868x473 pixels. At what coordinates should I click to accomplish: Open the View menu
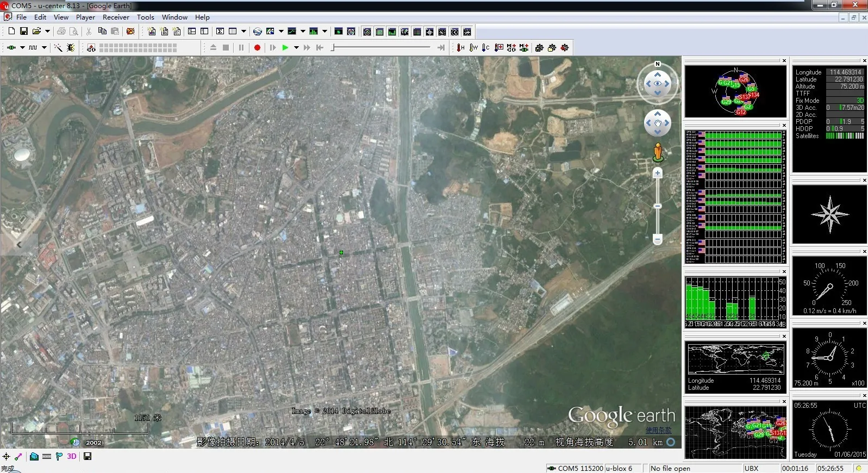click(x=61, y=17)
